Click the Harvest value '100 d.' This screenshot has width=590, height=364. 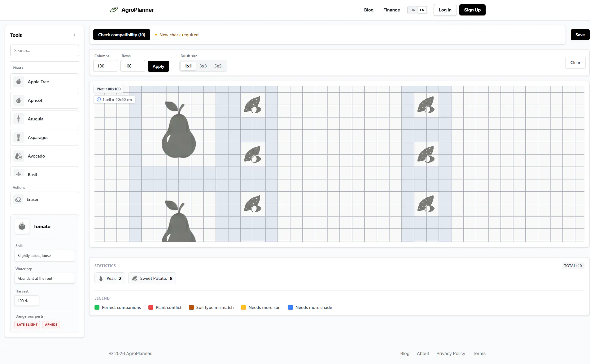[27, 301]
